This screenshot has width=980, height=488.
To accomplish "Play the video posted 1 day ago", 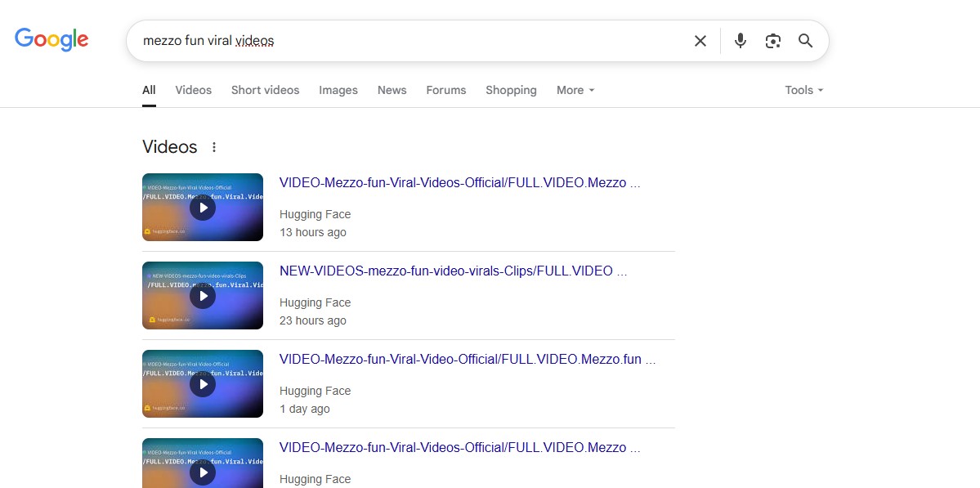I will pos(202,384).
